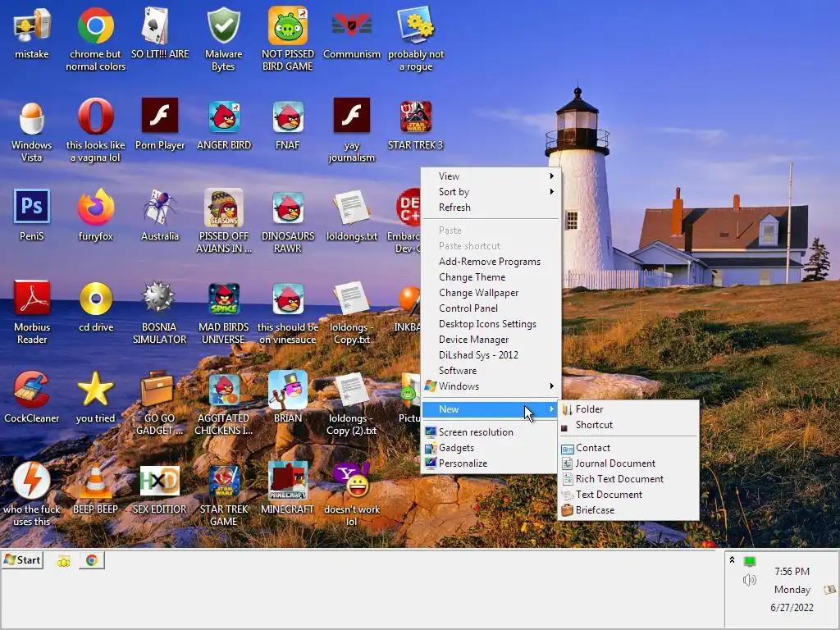This screenshot has height=630, width=840.
Task: Expand the Sort by submenu
Action: (491, 192)
